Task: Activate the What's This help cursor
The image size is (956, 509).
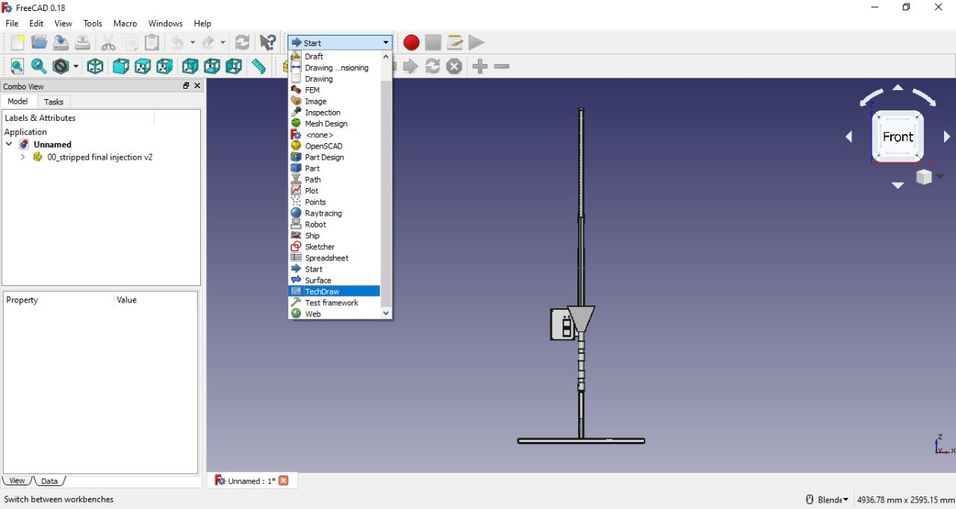Action: [268, 42]
